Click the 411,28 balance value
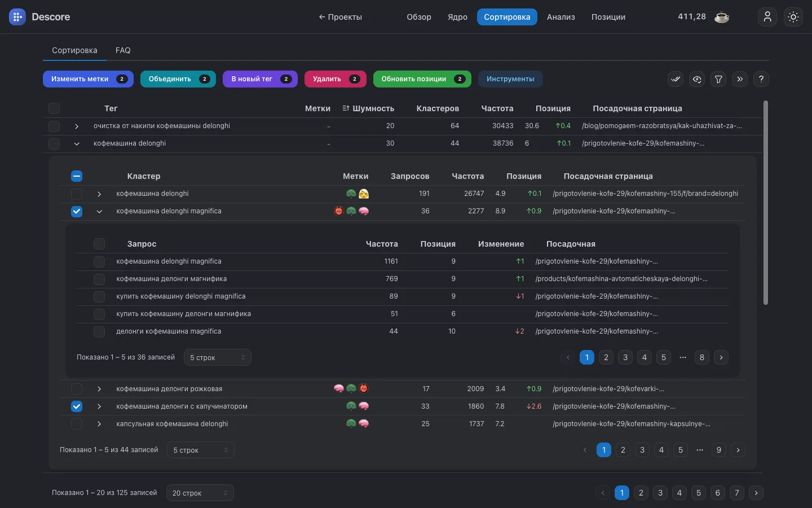This screenshot has height=508, width=812. click(692, 17)
